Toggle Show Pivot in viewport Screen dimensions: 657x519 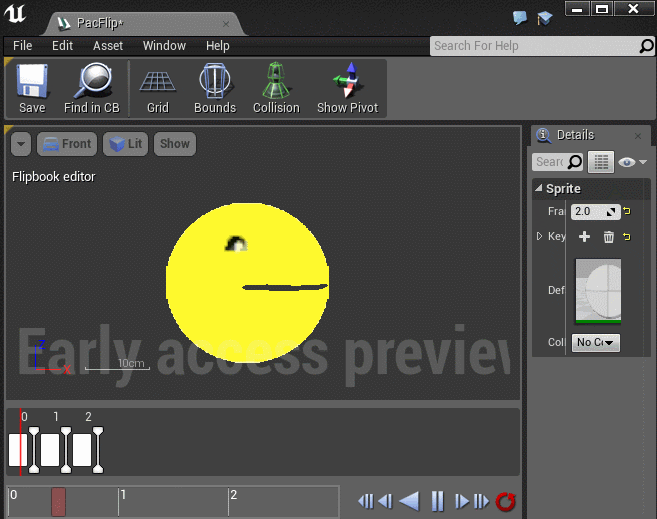tap(347, 89)
